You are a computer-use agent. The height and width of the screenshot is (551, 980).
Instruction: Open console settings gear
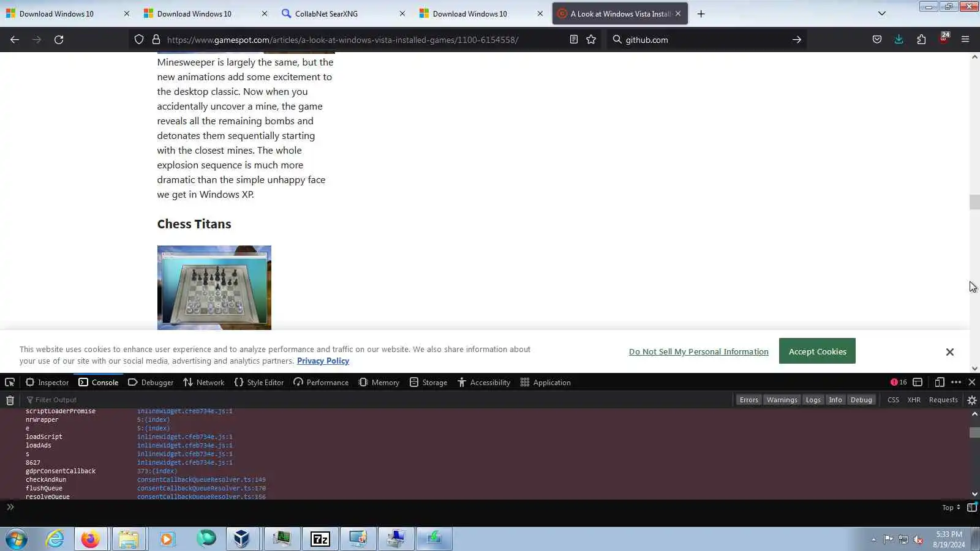[x=972, y=400]
